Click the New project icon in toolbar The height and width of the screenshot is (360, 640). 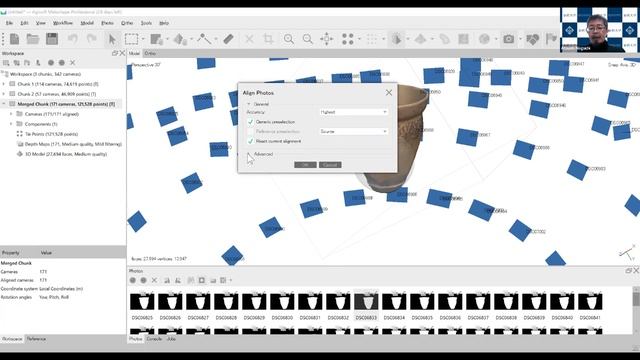pyautogui.click(x=15, y=39)
